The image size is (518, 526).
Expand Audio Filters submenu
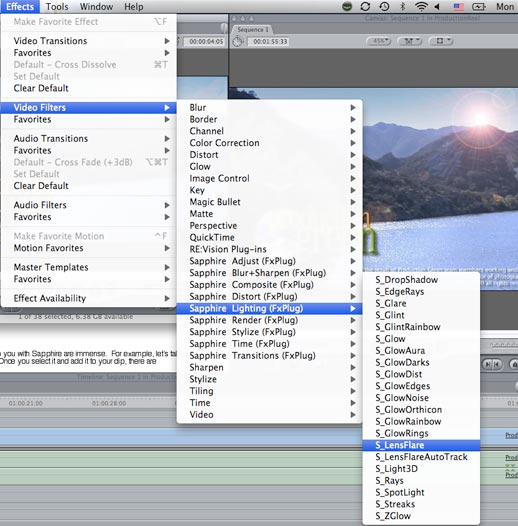(89, 205)
